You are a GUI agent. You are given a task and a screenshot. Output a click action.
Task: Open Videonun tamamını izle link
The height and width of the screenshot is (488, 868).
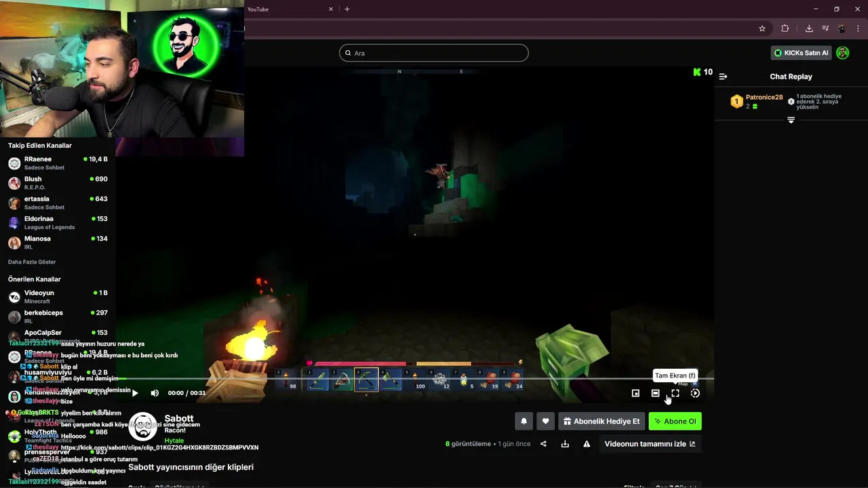(650, 444)
